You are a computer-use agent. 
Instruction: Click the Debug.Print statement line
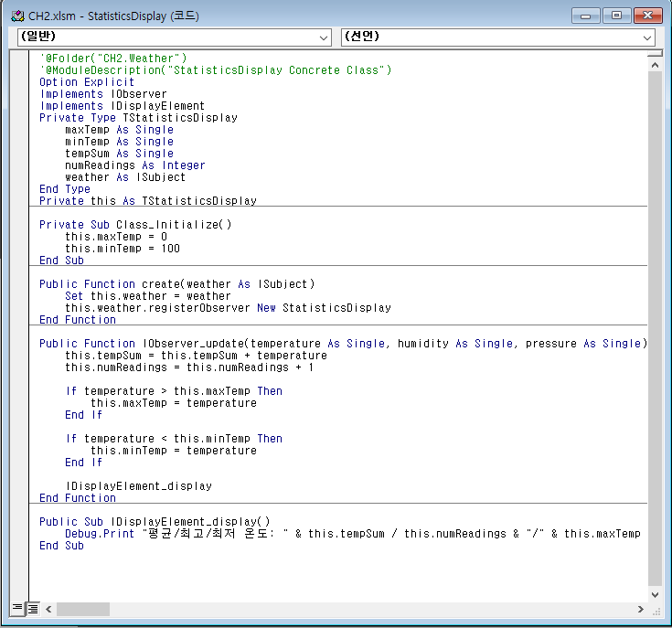353,534
